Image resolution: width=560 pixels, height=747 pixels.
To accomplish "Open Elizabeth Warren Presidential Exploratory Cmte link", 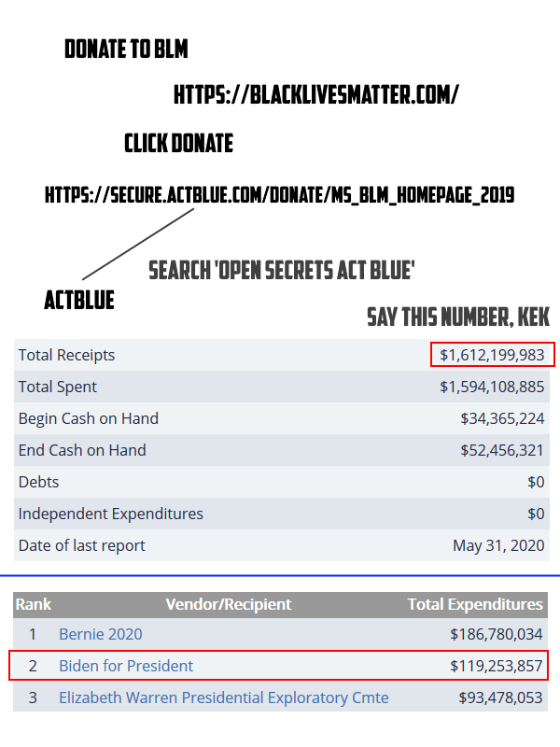I will click(x=224, y=698).
